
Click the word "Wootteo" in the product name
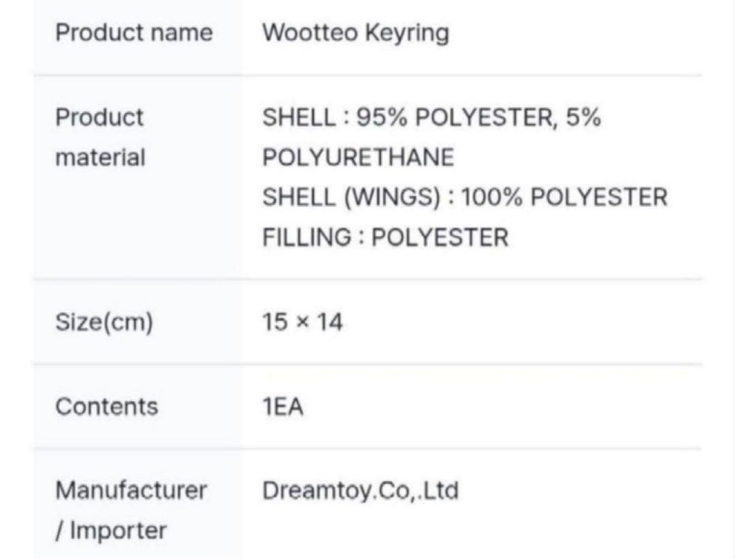click(310, 33)
